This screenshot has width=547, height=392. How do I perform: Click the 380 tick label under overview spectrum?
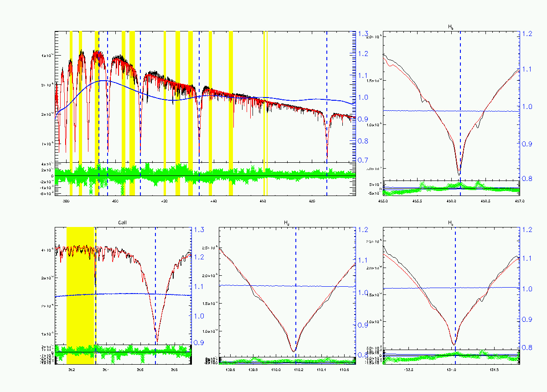point(67,201)
